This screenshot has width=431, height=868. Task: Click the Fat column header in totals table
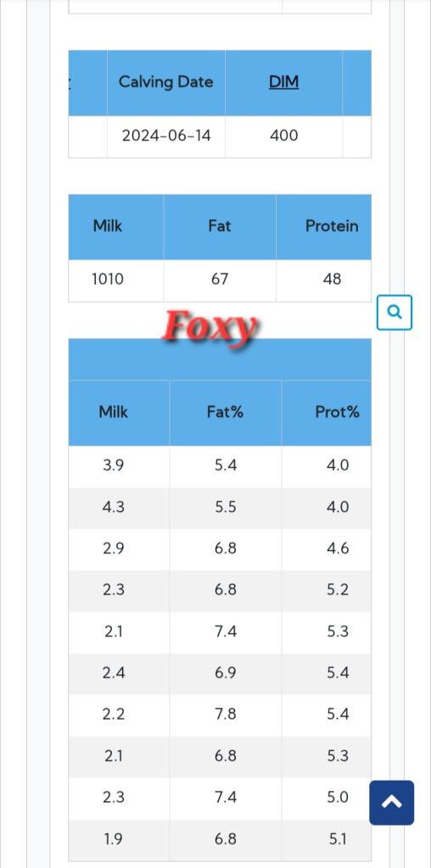pyautogui.click(x=220, y=226)
